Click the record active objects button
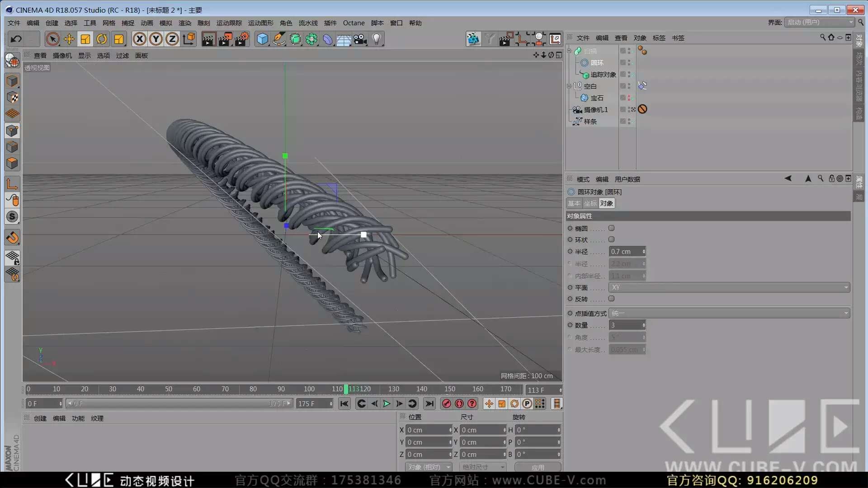Image resolution: width=868 pixels, height=488 pixels. pyautogui.click(x=447, y=404)
